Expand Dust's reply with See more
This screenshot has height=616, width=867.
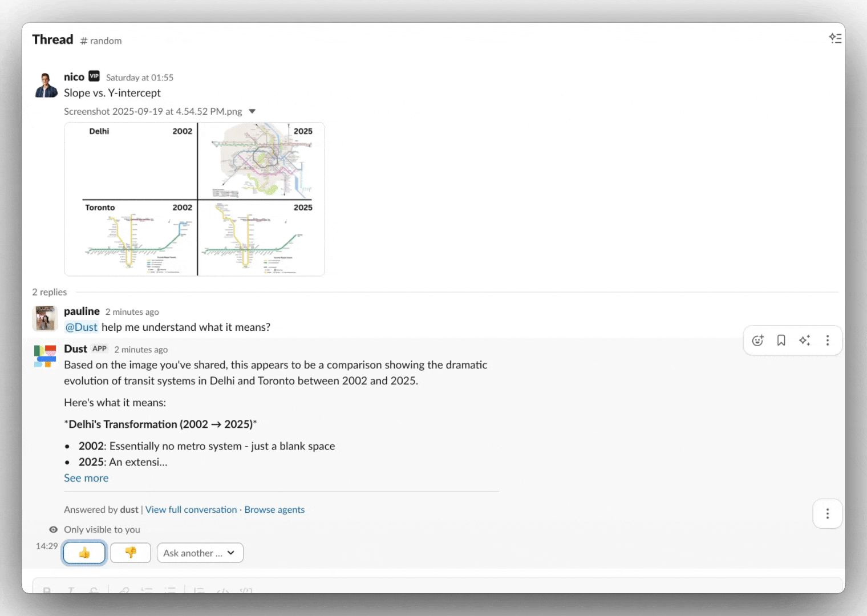pyautogui.click(x=86, y=478)
